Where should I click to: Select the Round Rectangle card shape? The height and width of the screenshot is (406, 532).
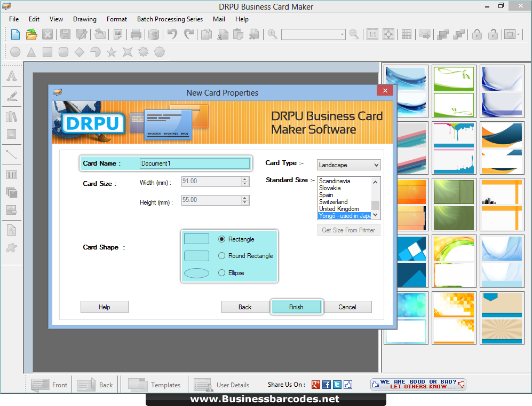coord(221,256)
